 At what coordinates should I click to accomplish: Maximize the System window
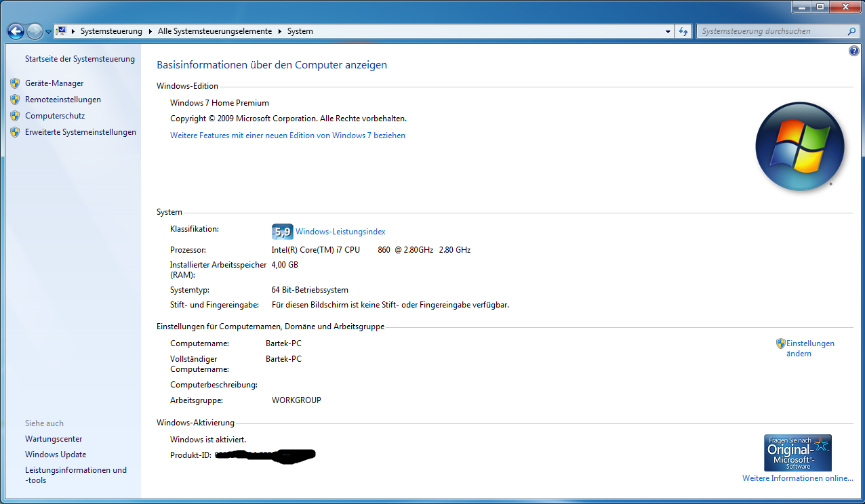[x=820, y=7]
